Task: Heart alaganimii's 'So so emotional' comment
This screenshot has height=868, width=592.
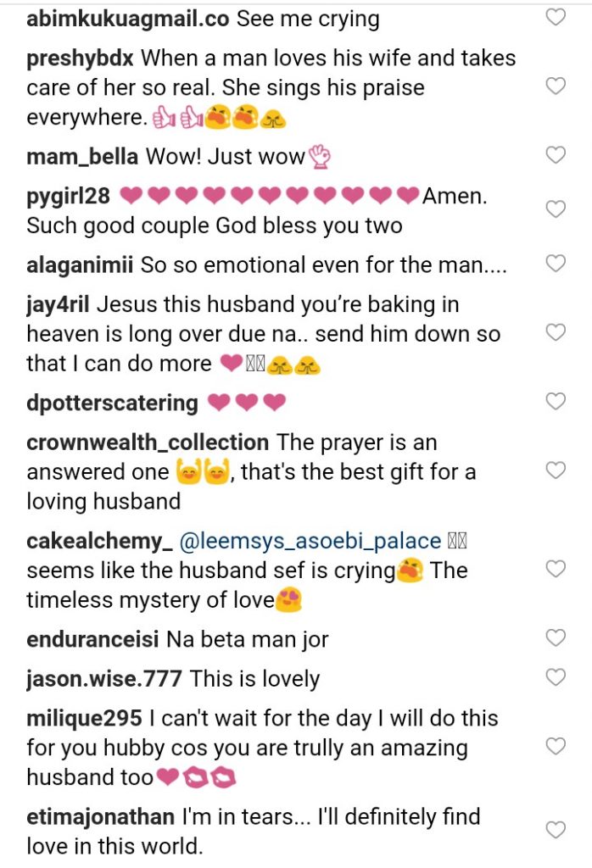Action: [x=555, y=264]
